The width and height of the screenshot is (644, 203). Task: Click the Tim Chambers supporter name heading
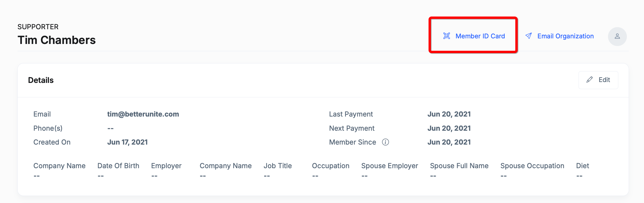tap(57, 40)
